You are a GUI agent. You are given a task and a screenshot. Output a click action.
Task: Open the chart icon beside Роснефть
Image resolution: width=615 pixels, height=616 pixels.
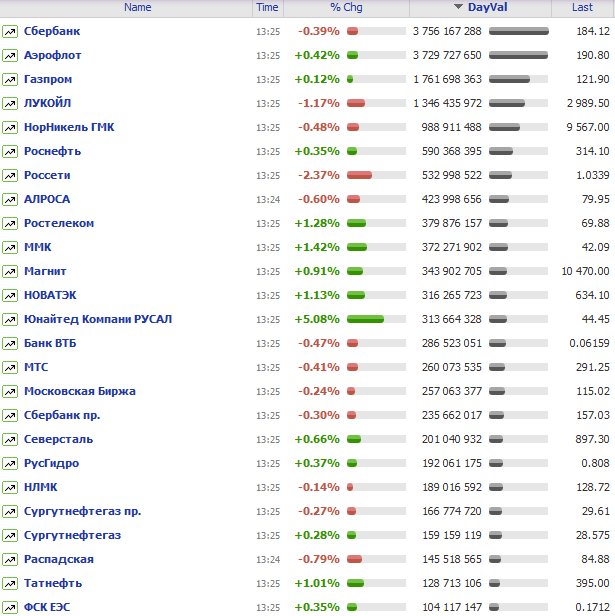(10, 151)
